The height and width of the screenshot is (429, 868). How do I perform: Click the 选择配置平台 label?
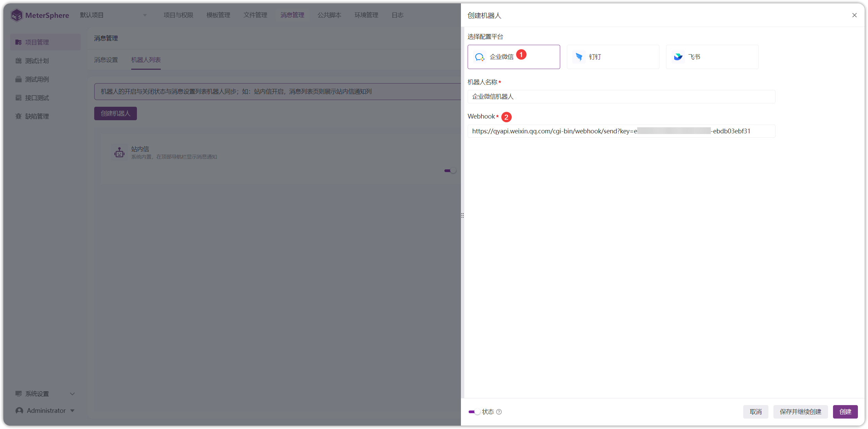point(485,37)
